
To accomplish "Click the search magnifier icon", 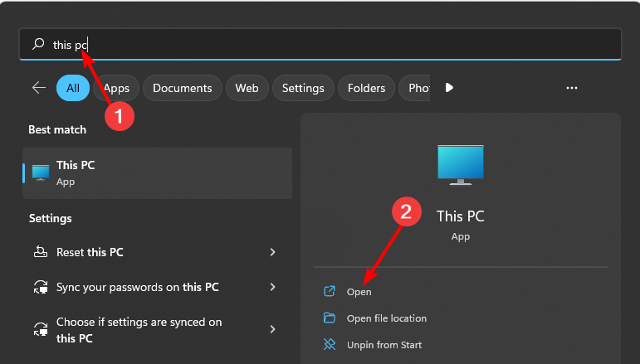I will click(x=38, y=44).
